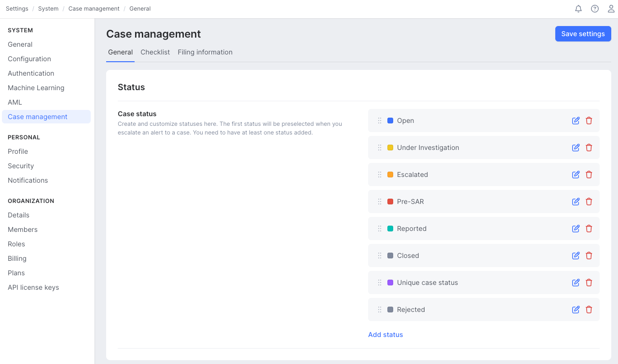Open Profile under Personal
Image resolution: width=618 pixels, height=364 pixels.
pyautogui.click(x=18, y=151)
